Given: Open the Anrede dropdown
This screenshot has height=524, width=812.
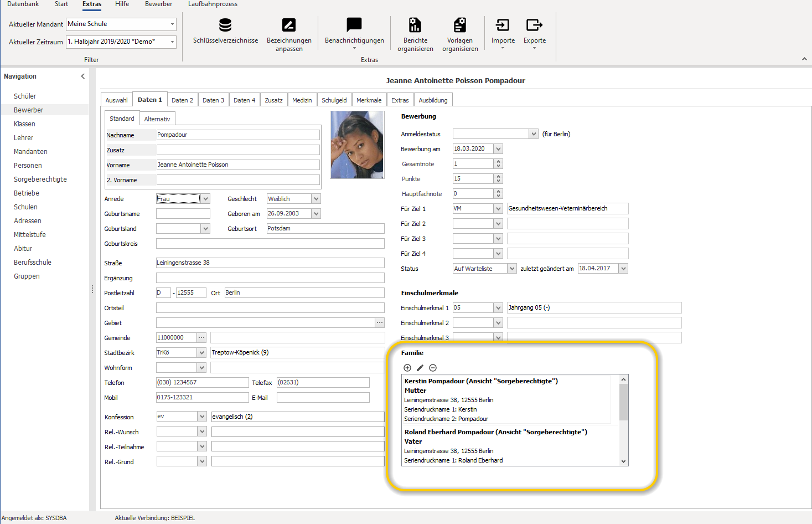Looking at the screenshot, I should tap(206, 199).
